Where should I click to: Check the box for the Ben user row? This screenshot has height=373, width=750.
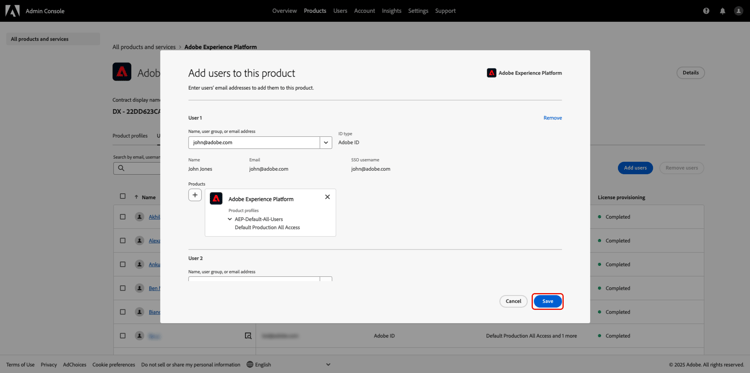coord(123,288)
